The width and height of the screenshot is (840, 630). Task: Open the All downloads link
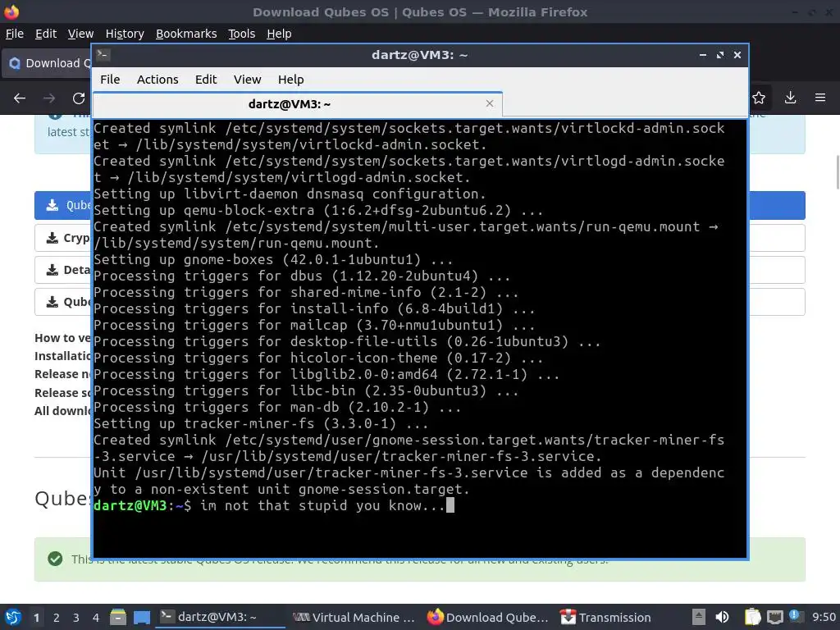pos(62,411)
